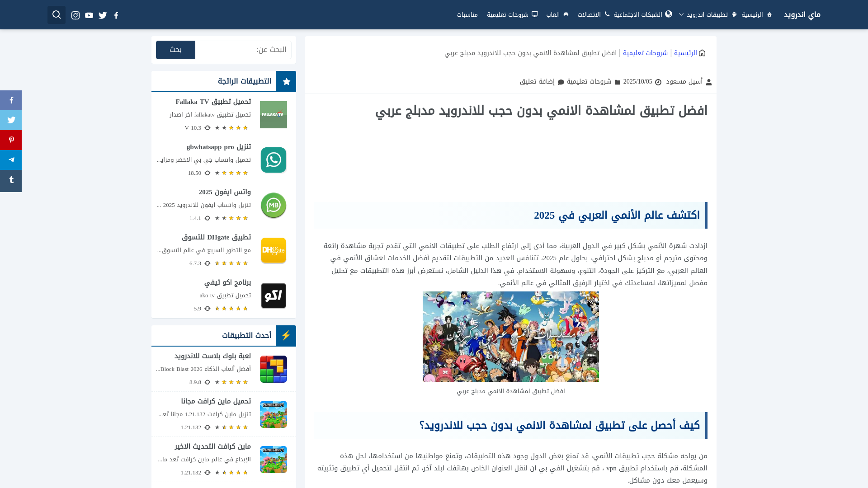
Task: Share on Pinterest via side bar
Action: [11, 140]
